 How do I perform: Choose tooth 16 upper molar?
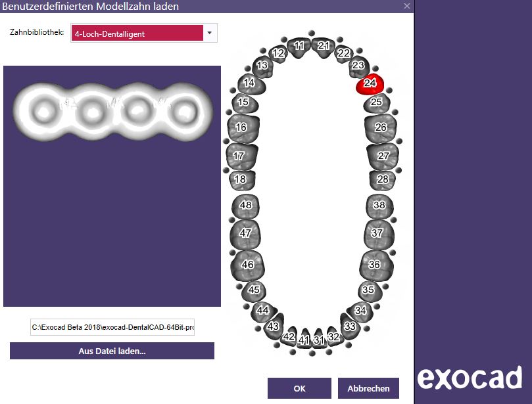pyautogui.click(x=243, y=128)
